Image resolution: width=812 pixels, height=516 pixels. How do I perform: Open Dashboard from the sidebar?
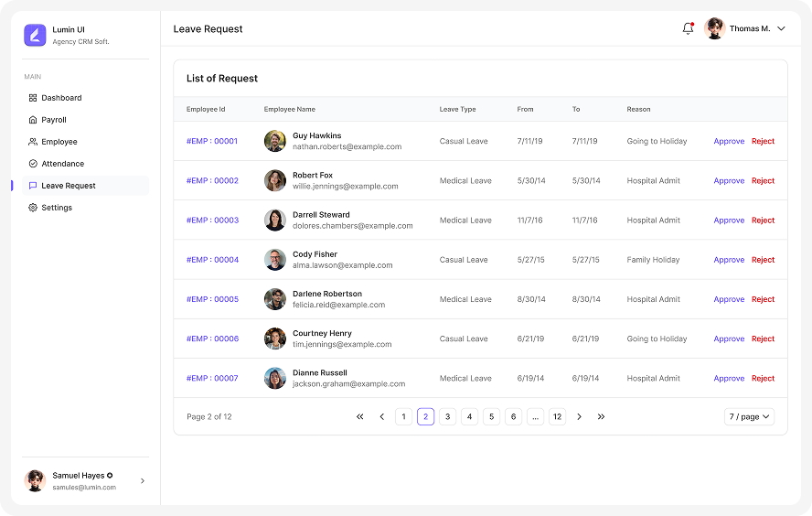tap(61, 98)
